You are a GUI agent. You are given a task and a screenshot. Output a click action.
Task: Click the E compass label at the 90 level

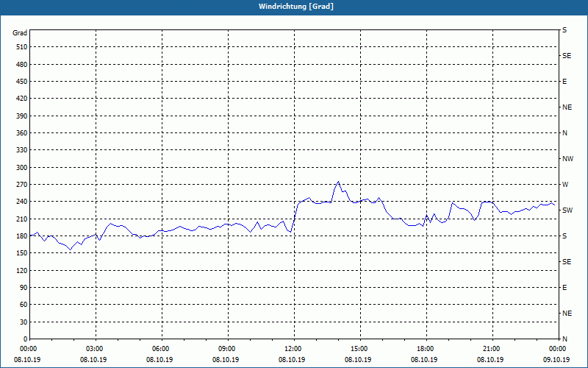tap(564, 287)
